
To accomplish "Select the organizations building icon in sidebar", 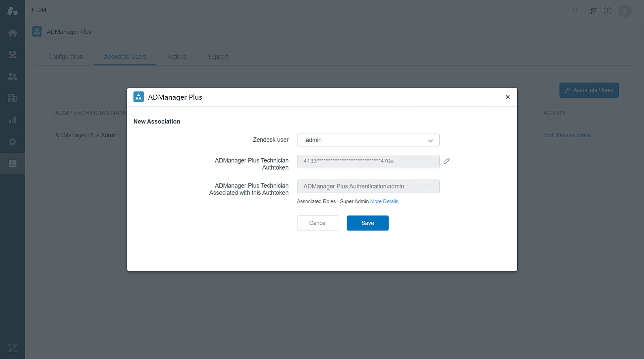I will (x=12, y=98).
